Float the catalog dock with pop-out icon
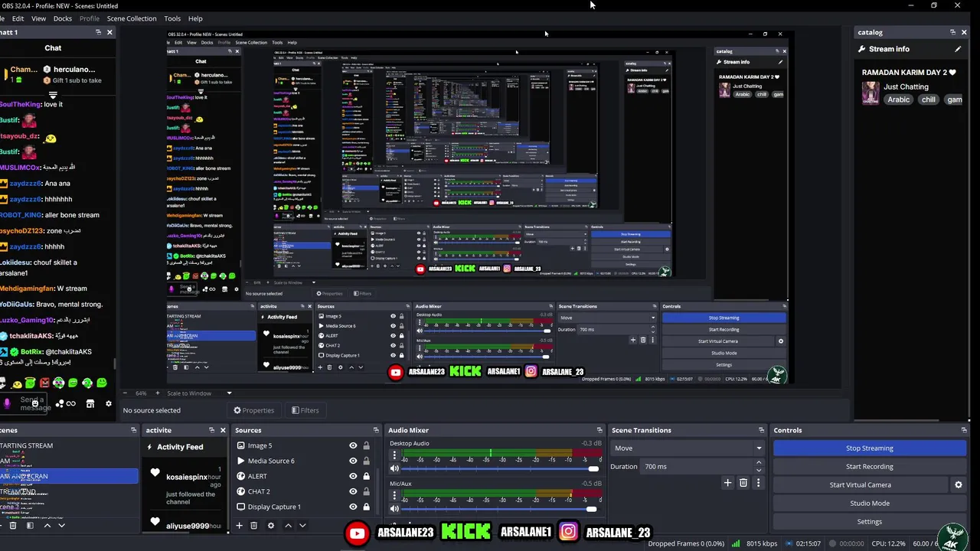Viewport: 980px width, 551px height. [x=952, y=32]
